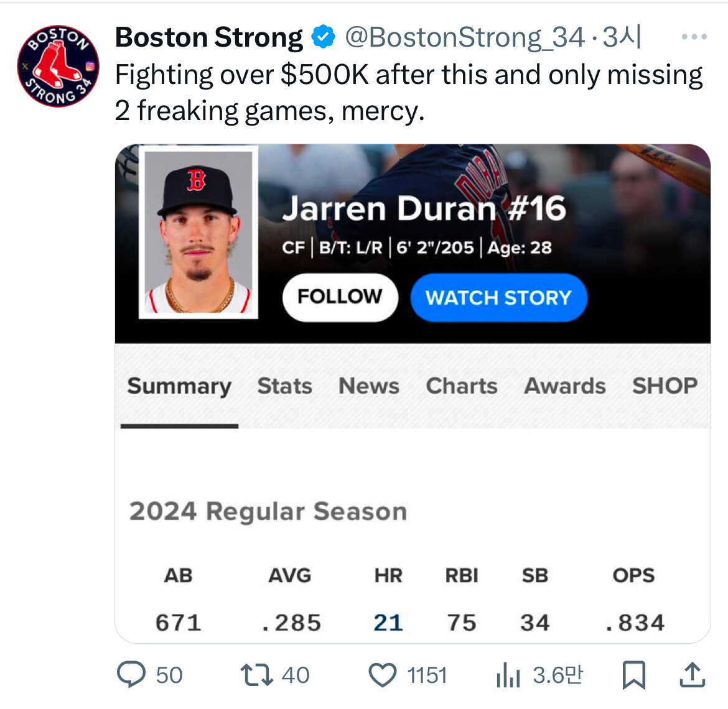Bookmark this tweet

(633, 675)
